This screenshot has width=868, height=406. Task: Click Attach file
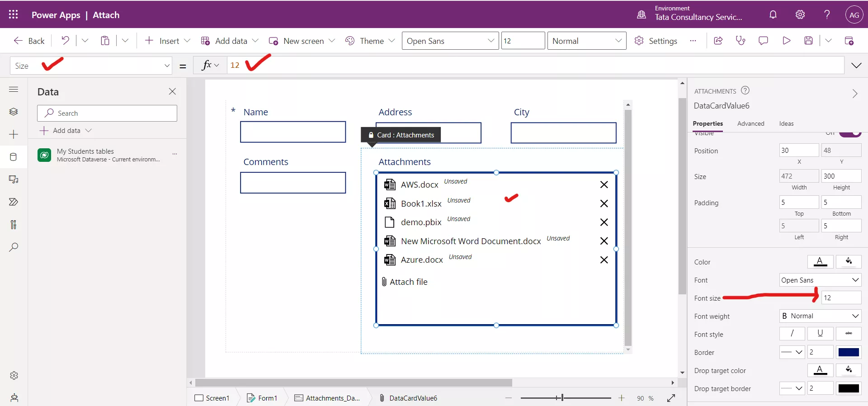click(x=404, y=282)
